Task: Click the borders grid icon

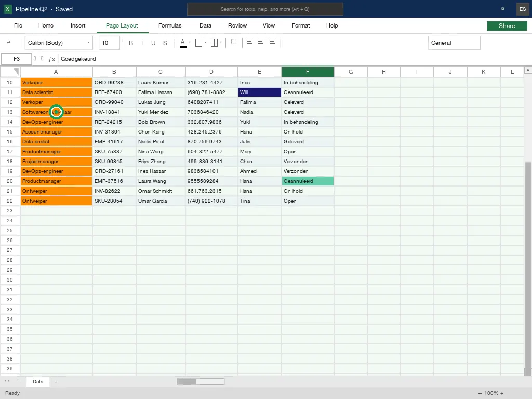Action: click(215, 43)
